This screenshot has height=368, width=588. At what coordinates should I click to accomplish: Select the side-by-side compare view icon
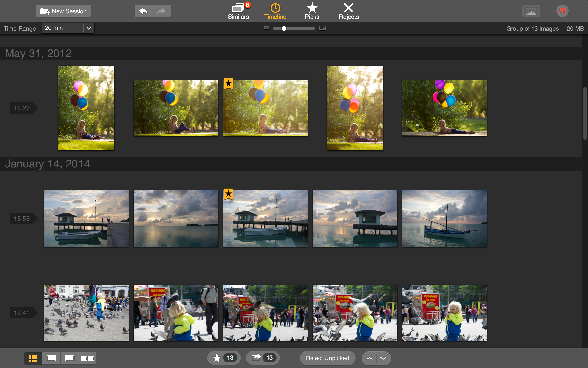tap(88, 358)
